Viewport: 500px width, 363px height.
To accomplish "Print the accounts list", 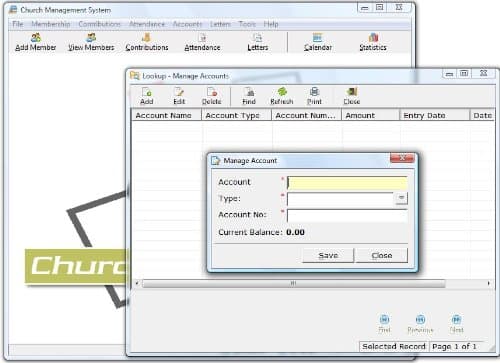I will click(314, 96).
